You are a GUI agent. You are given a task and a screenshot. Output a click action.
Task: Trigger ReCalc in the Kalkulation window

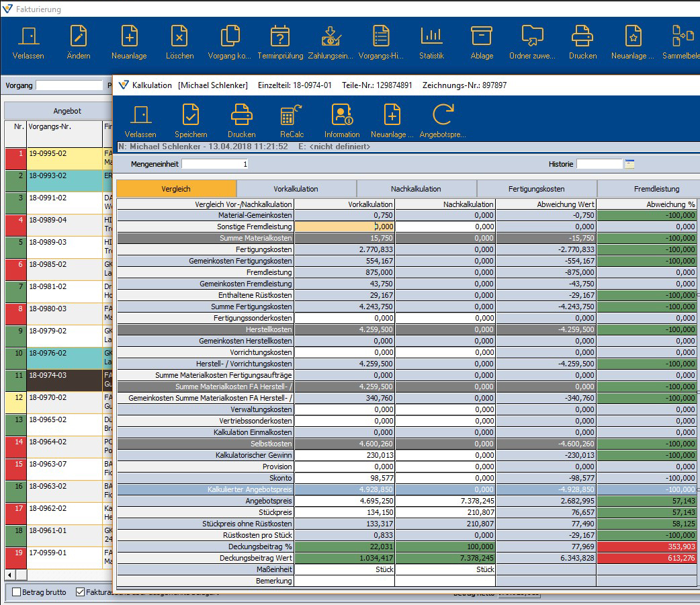[x=292, y=120]
